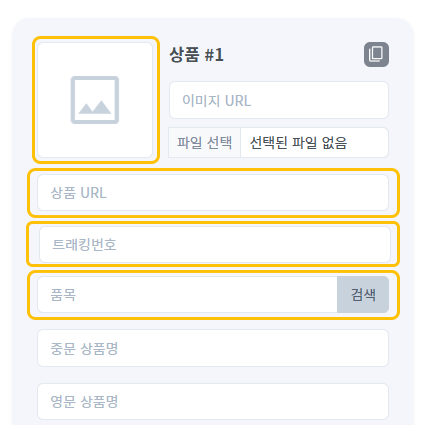The image size is (426, 425).
Task: Click the 상품 #1 heading
Action: pos(196,54)
